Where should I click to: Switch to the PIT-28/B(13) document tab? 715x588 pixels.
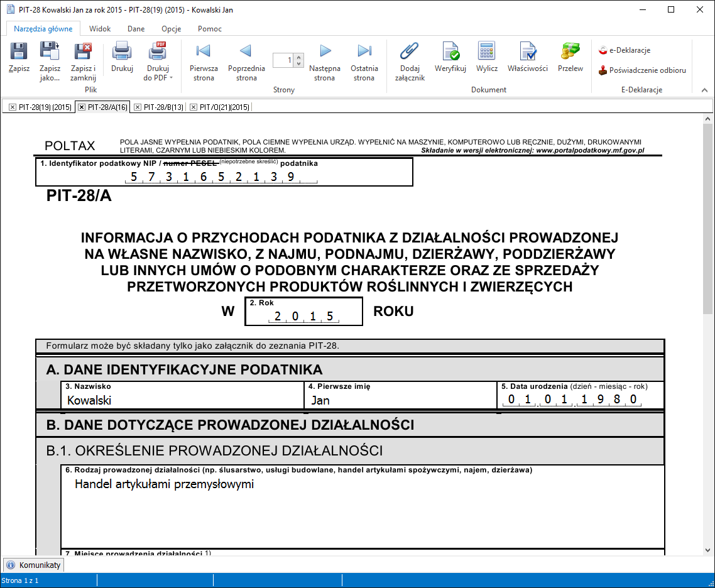pos(163,107)
